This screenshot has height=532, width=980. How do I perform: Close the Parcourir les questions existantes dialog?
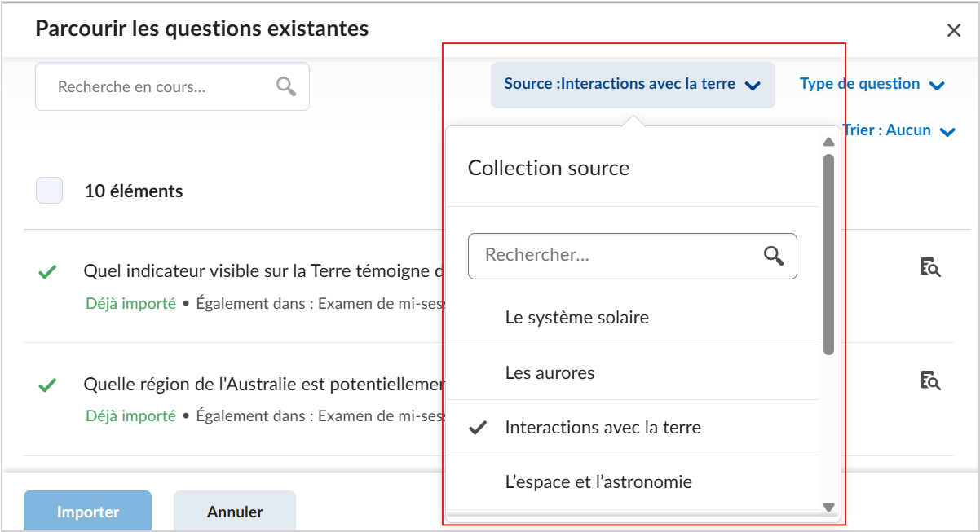pyautogui.click(x=953, y=31)
